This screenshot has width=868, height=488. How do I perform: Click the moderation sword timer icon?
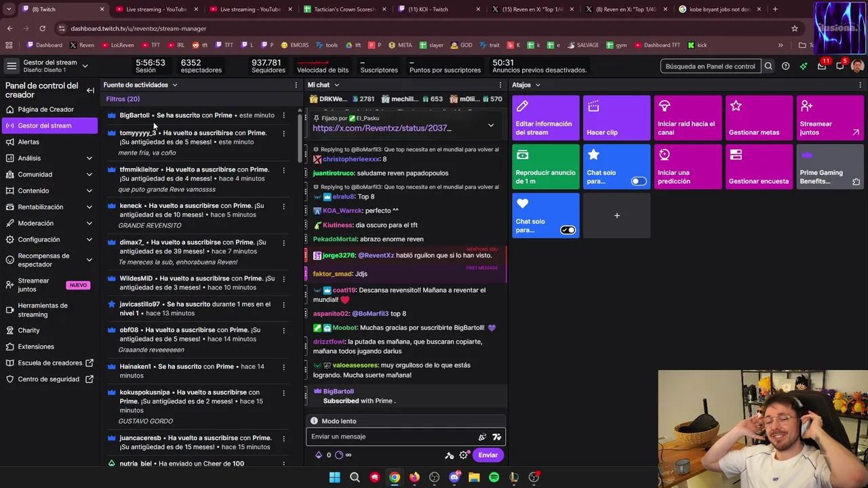(449, 455)
